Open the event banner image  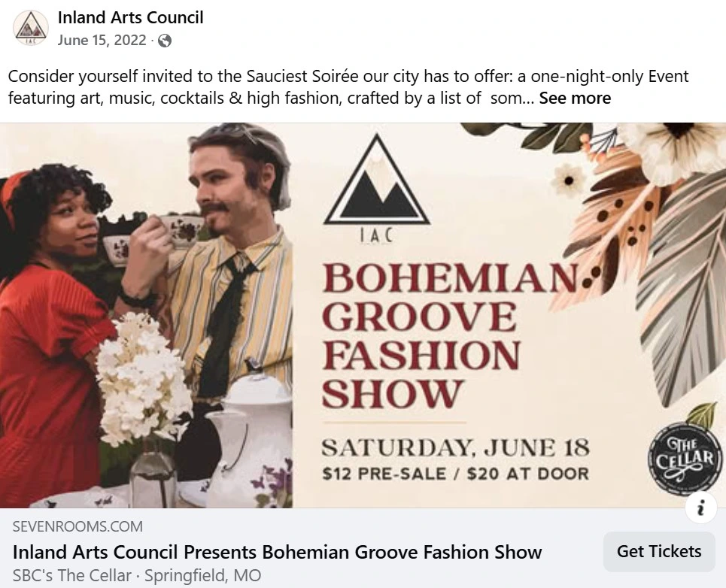pyautogui.click(x=361, y=316)
